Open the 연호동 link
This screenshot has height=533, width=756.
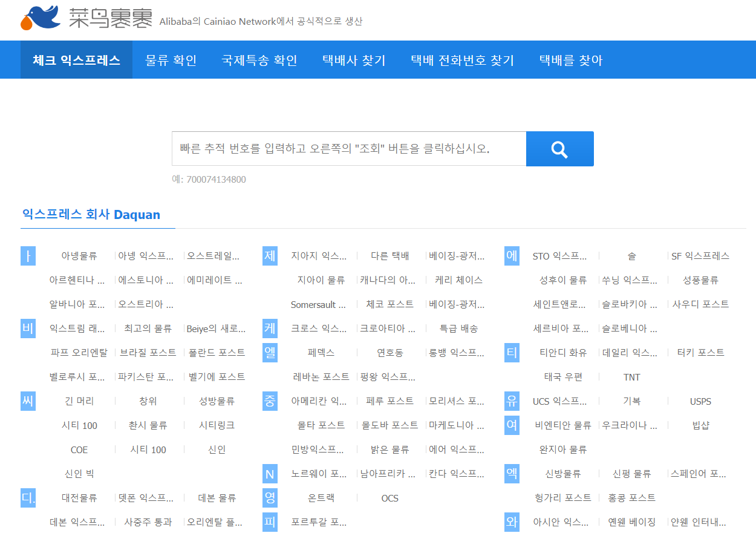tap(390, 353)
